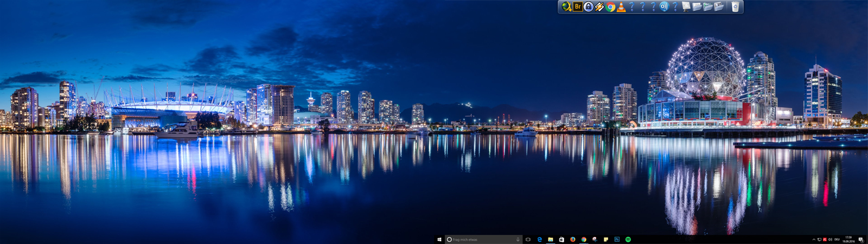Open the Windows Store taskbar icon
868x244 pixels.
[561, 239]
